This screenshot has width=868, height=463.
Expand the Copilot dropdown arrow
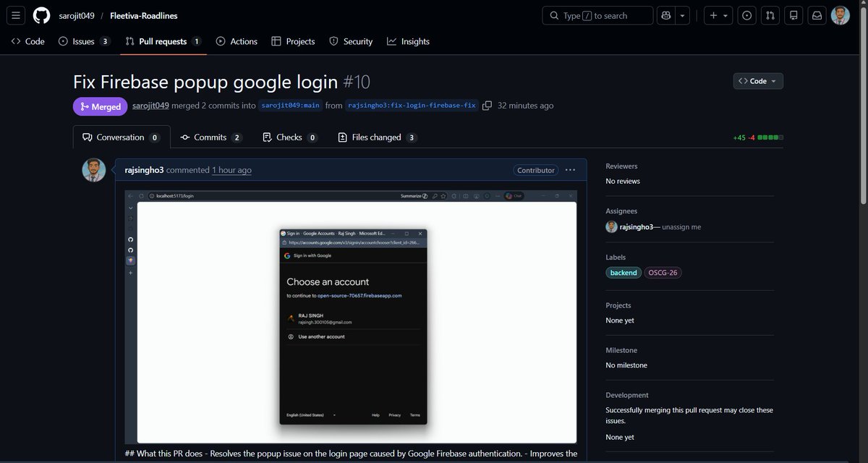[682, 15]
